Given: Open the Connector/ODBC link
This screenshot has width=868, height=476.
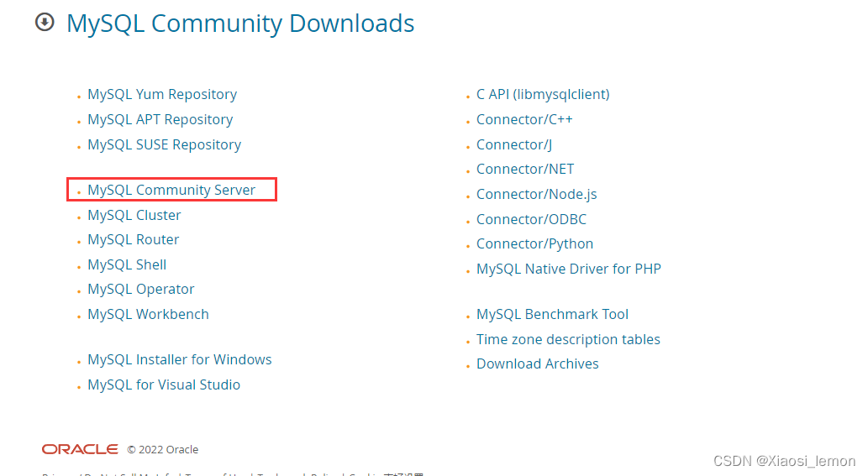Looking at the screenshot, I should coord(531,219).
